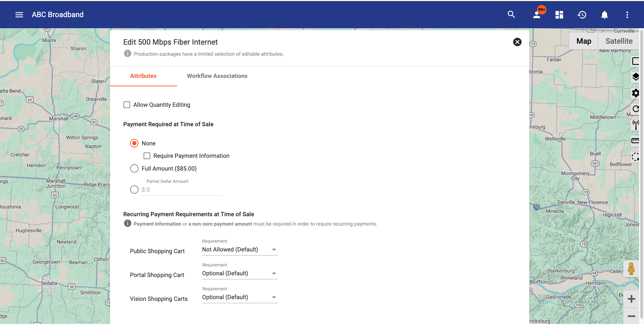Click the Wellsville label on map
Image resolution: width=644 pixels, height=325 pixels.
(555, 139)
